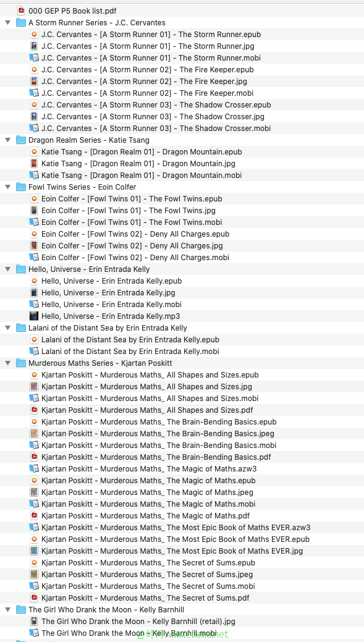Select All Shapes and Sizes.mobi file name
The width and height of the screenshot is (364, 642).
pos(150,399)
